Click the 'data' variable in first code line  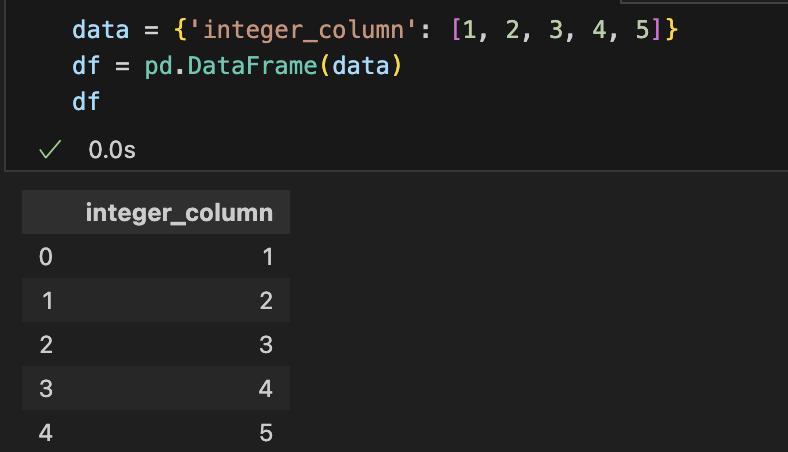pyautogui.click(x=101, y=30)
